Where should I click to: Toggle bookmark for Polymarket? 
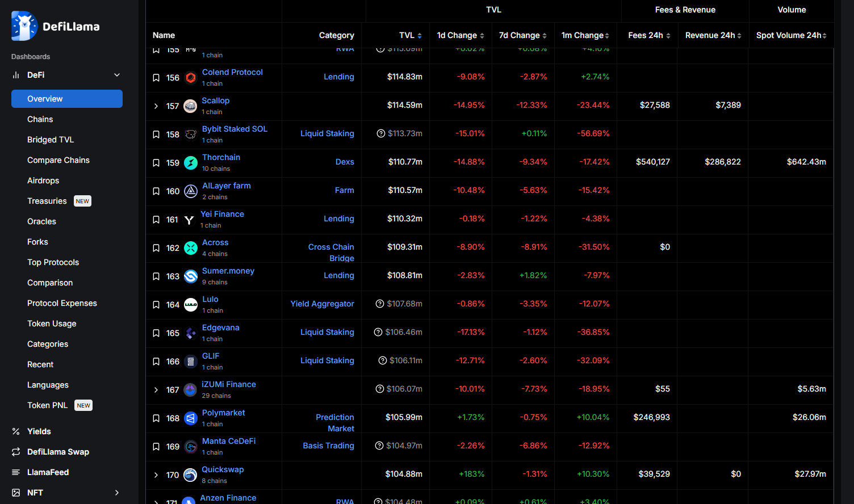(156, 418)
